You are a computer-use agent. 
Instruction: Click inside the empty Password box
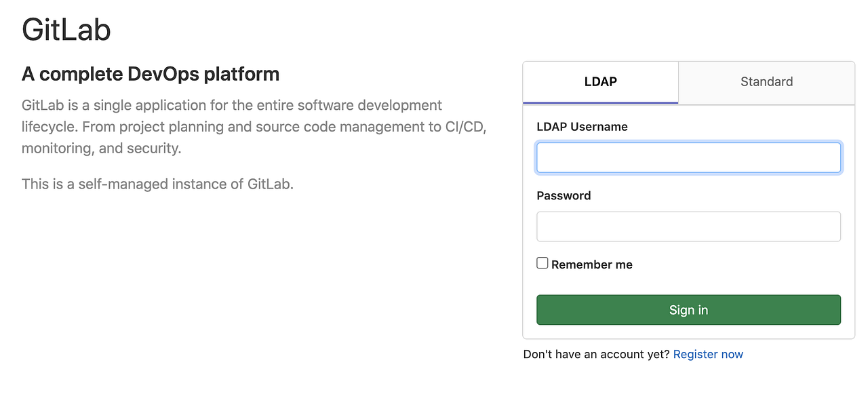(x=688, y=226)
